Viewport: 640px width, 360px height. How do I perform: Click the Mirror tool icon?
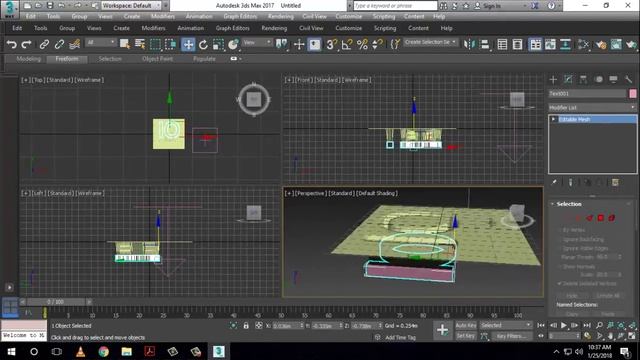click(x=469, y=44)
